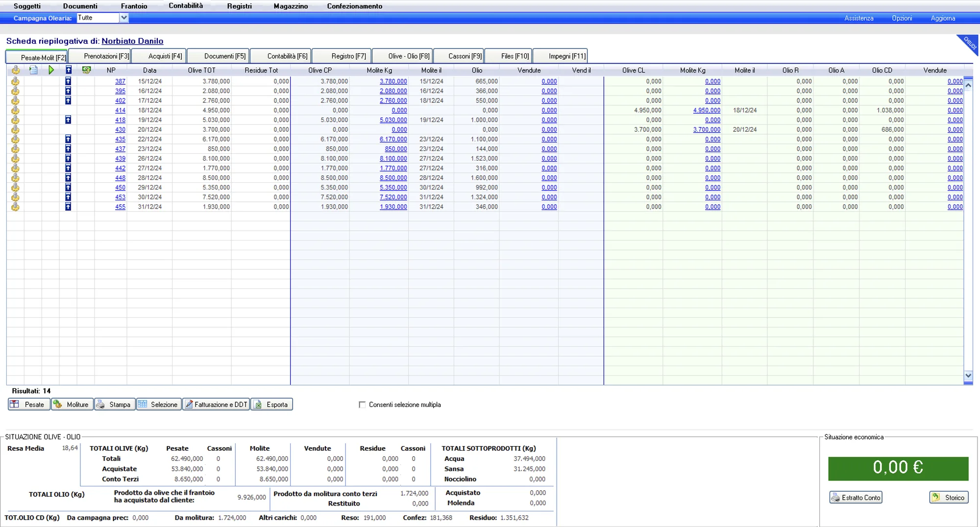Click the document column header icon
This screenshot has height=527, width=980.
[33, 70]
